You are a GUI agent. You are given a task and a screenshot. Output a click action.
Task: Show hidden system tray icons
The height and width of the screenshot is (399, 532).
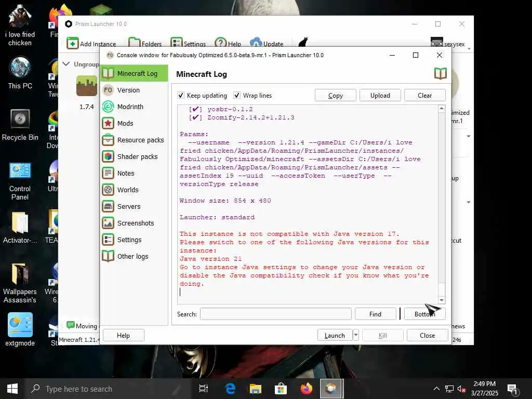click(436, 389)
